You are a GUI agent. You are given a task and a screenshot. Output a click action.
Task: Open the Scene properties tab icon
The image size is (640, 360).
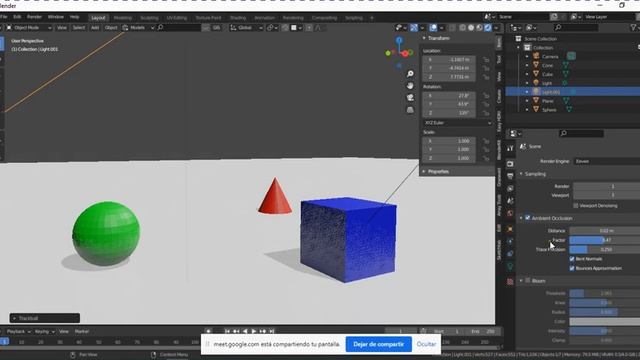point(510,201)
